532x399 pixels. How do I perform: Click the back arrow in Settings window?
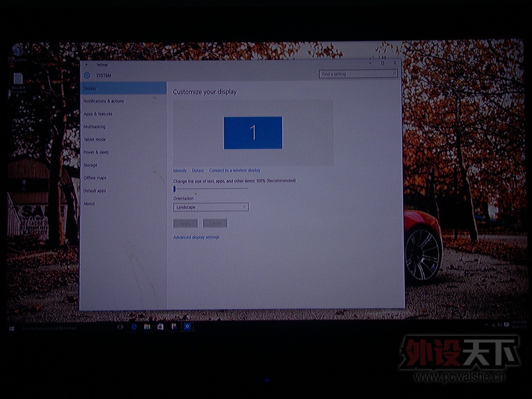pyautogui.click(x=87, y=65)
